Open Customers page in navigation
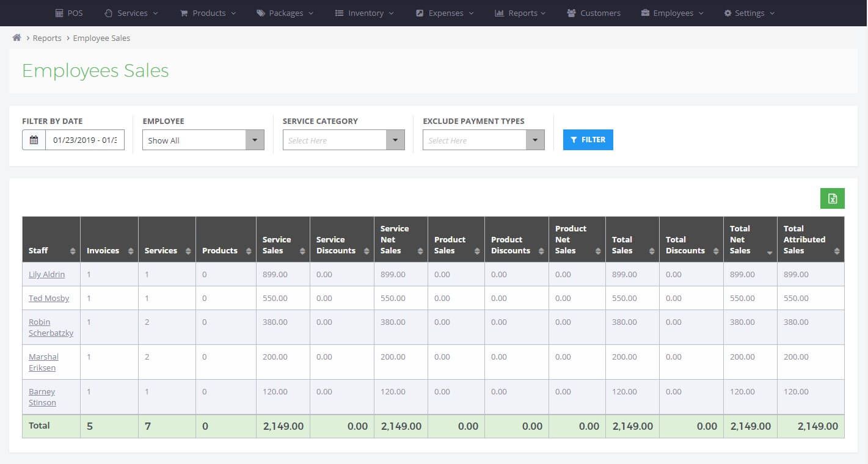 pyautogui.click(x=594, y=13)
